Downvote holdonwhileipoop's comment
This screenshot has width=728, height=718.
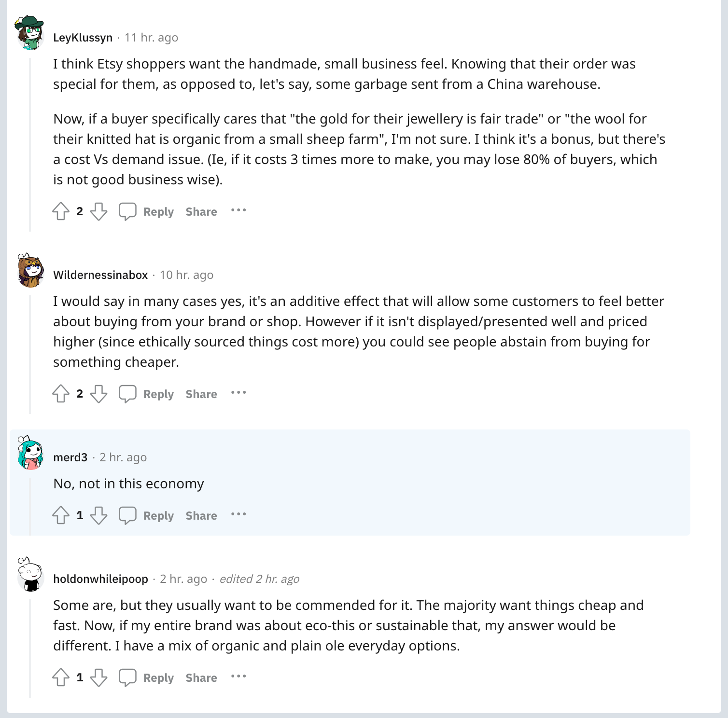pos(99,677)
